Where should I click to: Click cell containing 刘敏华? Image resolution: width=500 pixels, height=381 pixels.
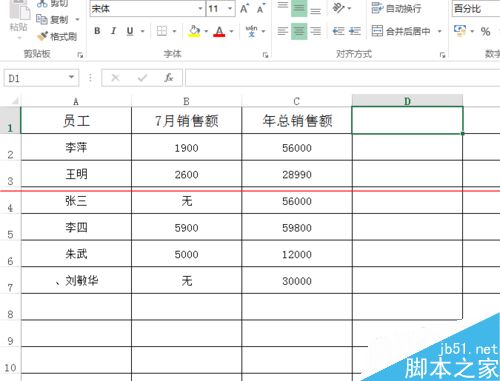(76, 281)
